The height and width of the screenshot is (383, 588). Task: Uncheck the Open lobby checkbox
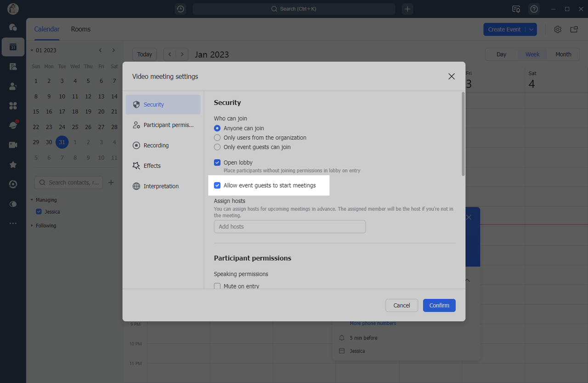(217, 163)
